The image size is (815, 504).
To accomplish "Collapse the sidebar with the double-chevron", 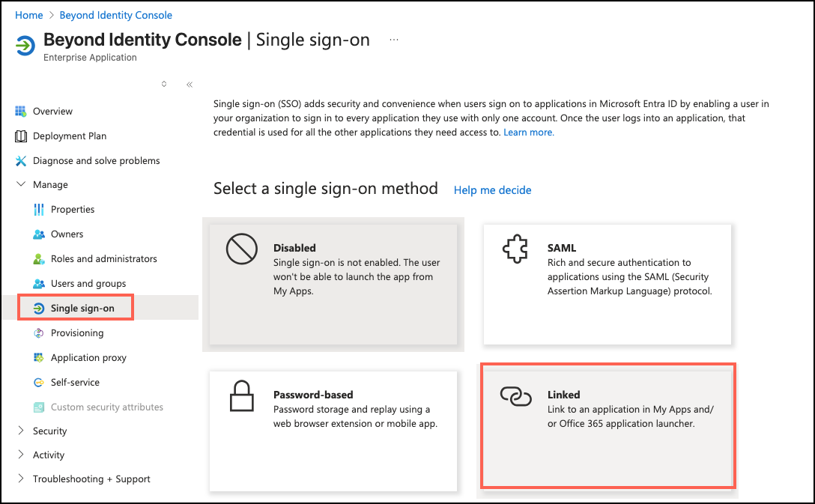I will click(189, 85).
